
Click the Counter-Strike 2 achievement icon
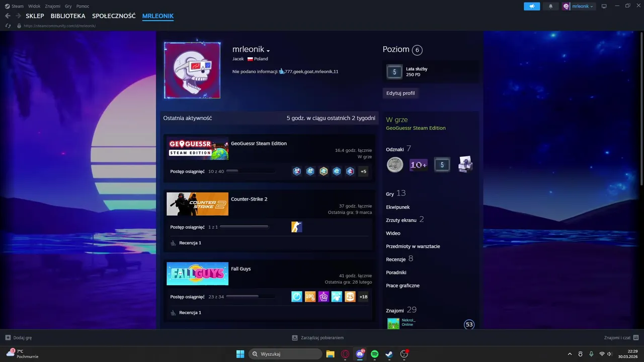[x=297, y=227]
